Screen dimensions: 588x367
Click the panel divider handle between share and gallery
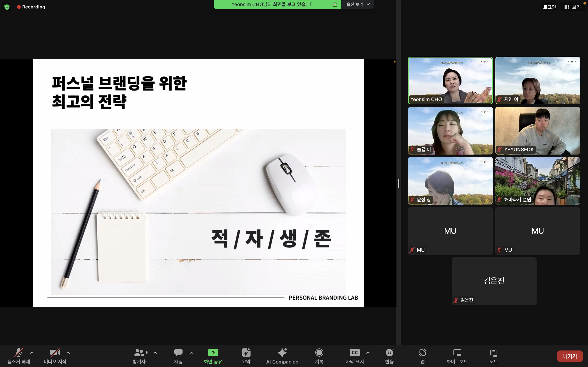coord(399,183)
